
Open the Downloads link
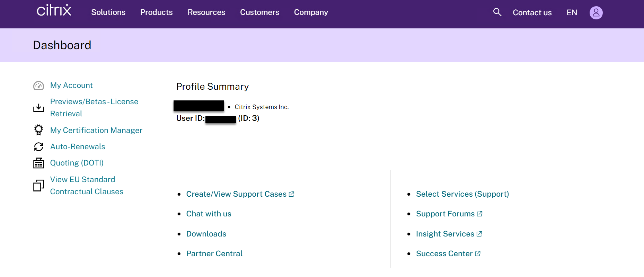point(206,234)
